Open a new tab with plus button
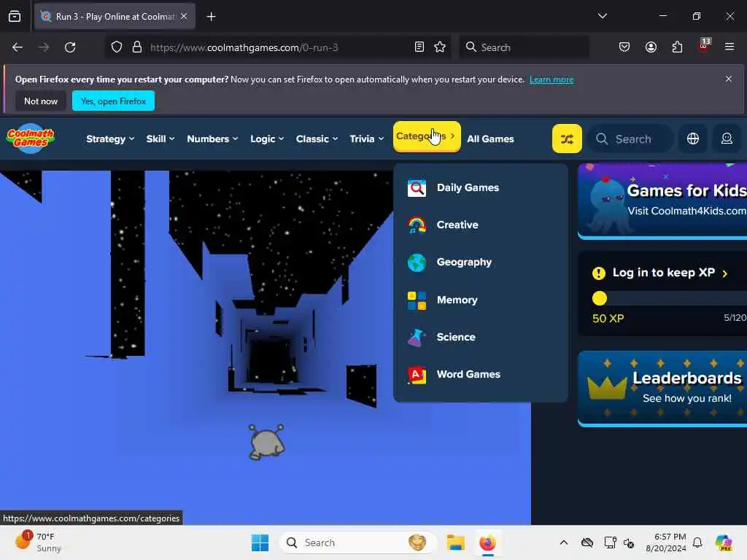This screenshot has width=747, height=560. point(211,17)
